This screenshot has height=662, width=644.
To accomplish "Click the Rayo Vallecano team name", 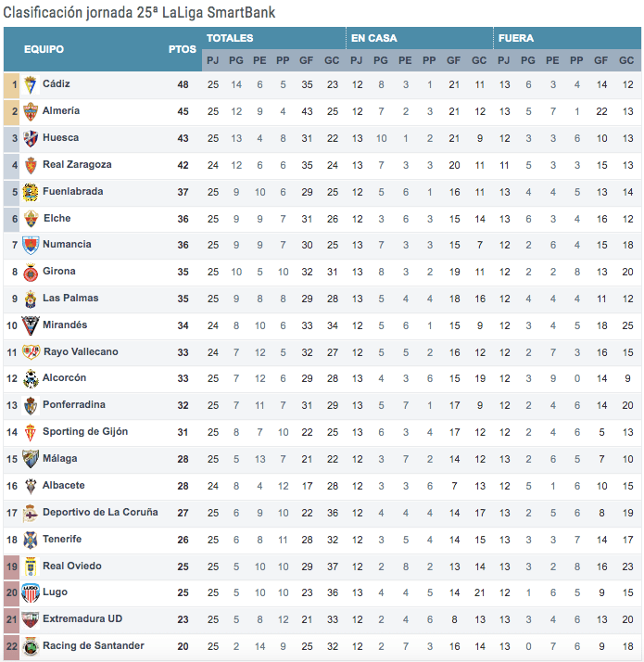I will point(81,352).
